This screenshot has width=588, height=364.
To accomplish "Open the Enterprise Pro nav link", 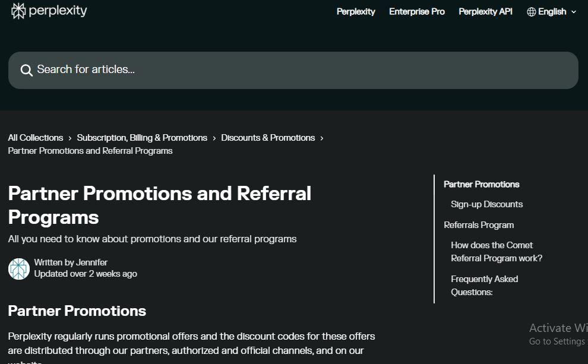I will [417, 12].
